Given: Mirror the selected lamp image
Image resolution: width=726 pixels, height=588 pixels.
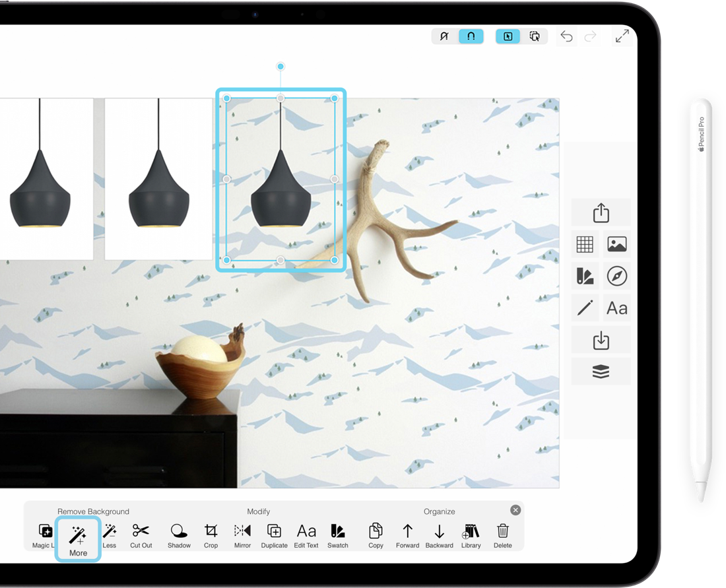Looking at the screenshot, I should point(242,535).
